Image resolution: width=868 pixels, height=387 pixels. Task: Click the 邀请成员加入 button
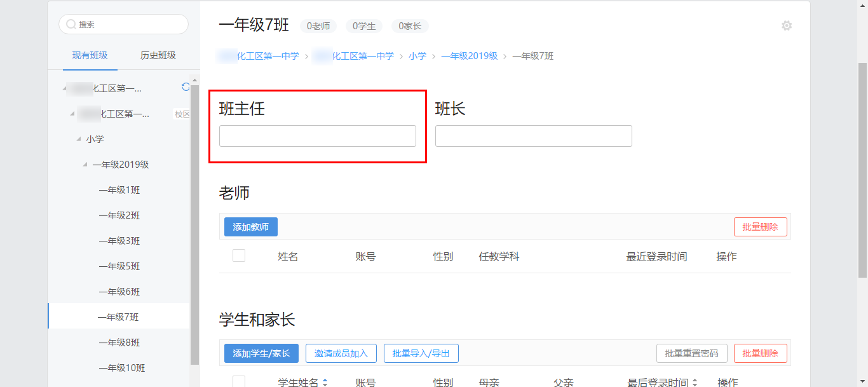click(341, 353)
